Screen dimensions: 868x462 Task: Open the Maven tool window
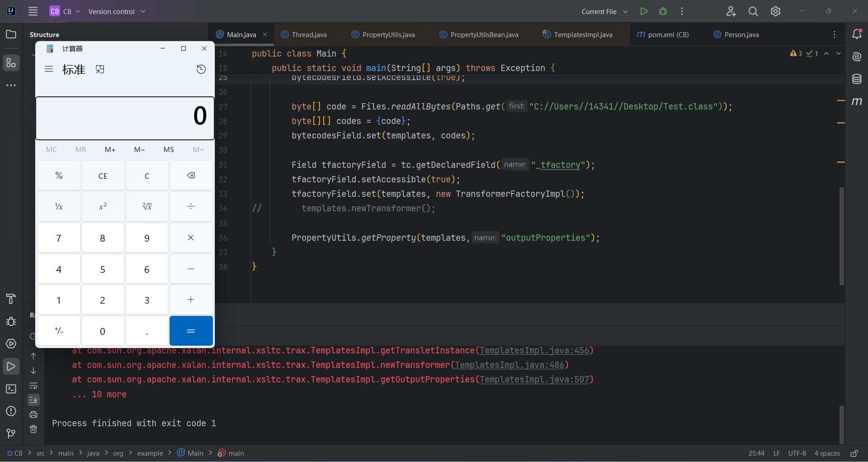point(857,101)
